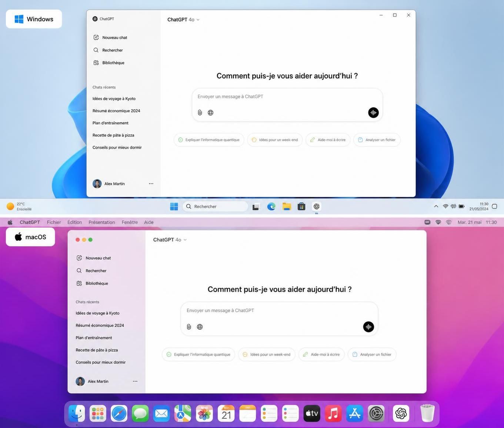The height and width of the screenshot is (428, 504).
Task: Click paperclip attach icon in macOS ChatGPT window
Action: pos(189,327)
